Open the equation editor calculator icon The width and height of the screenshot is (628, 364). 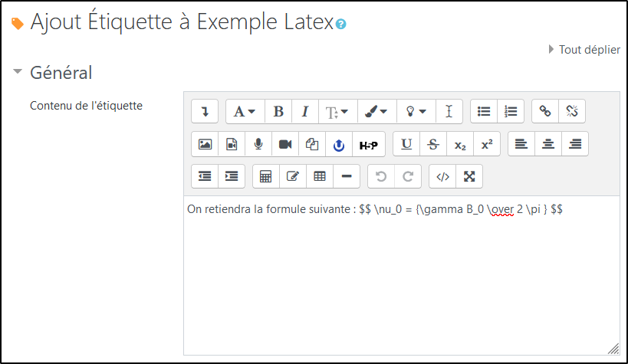(x=266, y=176)
